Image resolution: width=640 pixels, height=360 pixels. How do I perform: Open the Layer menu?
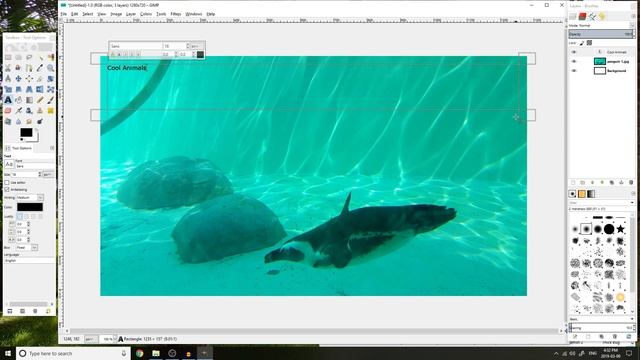(x=131, y=14)
